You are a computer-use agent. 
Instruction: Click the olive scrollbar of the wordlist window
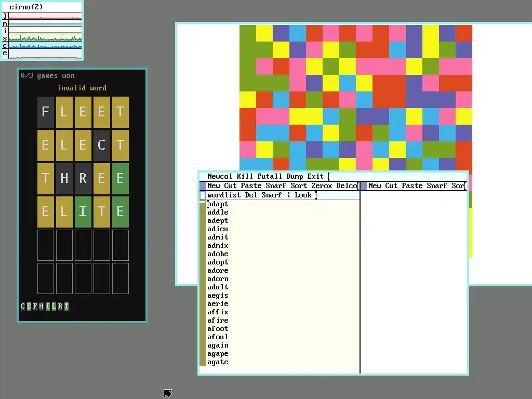[x=203, y=283]
